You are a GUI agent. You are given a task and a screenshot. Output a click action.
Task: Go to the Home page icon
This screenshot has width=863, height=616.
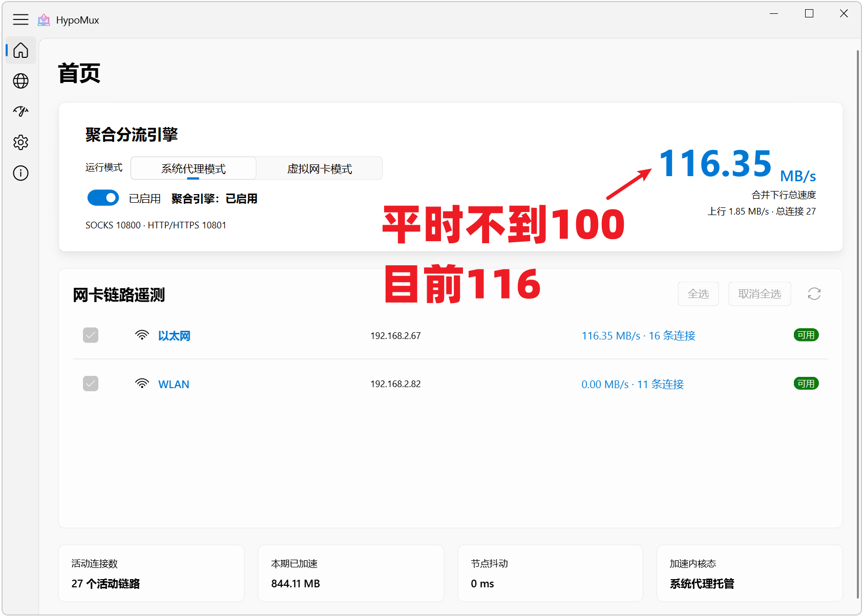click(21, 50)
